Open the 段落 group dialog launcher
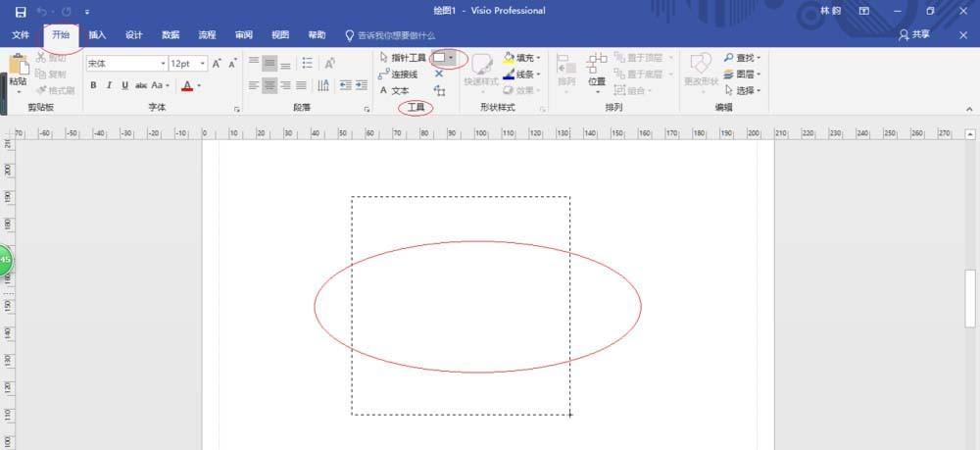 tap(367, 110)
